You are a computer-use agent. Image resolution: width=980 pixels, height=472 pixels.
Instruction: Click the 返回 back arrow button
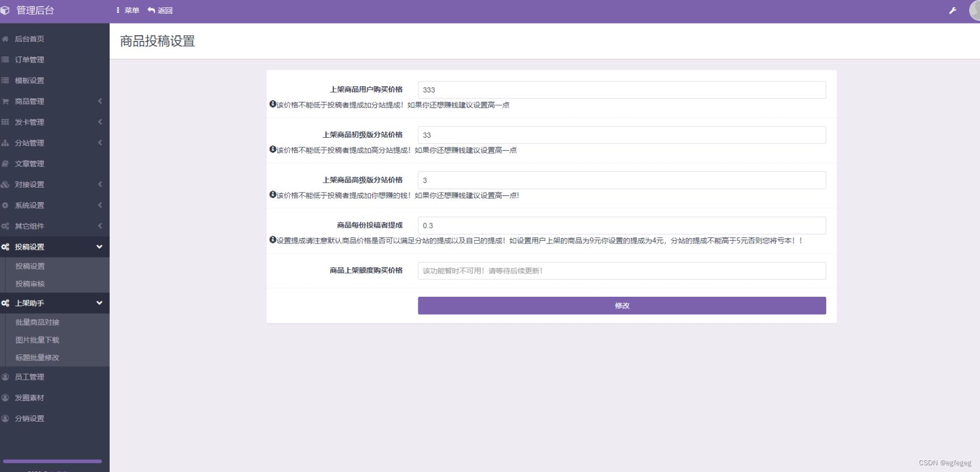click(160, 11)
